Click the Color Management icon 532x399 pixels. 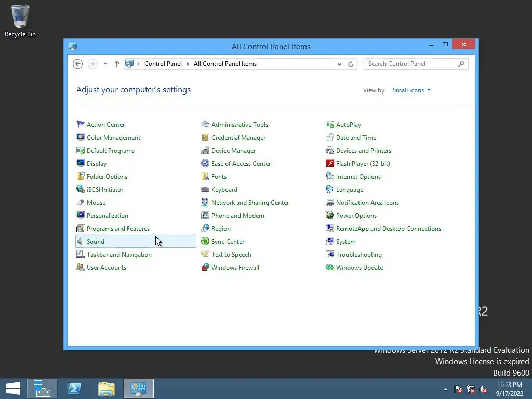point(81,137)
